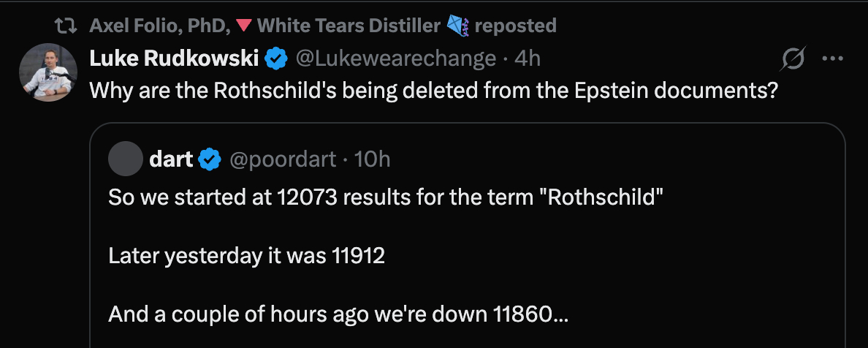
Task: Click dart's blue verified checkmark
Action: (x=211, y=159)
